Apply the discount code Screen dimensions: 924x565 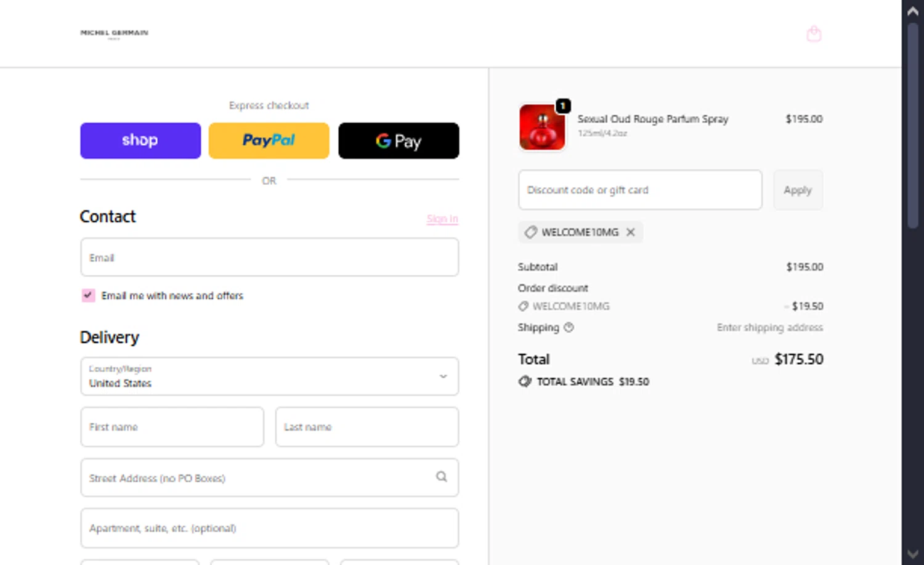click(798, 190)
